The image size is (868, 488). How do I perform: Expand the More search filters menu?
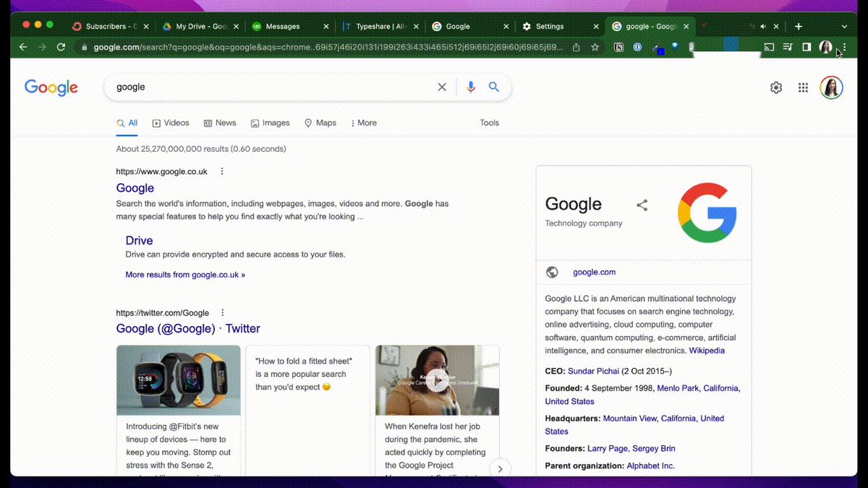pyautogui.click(x=364, y=123)
